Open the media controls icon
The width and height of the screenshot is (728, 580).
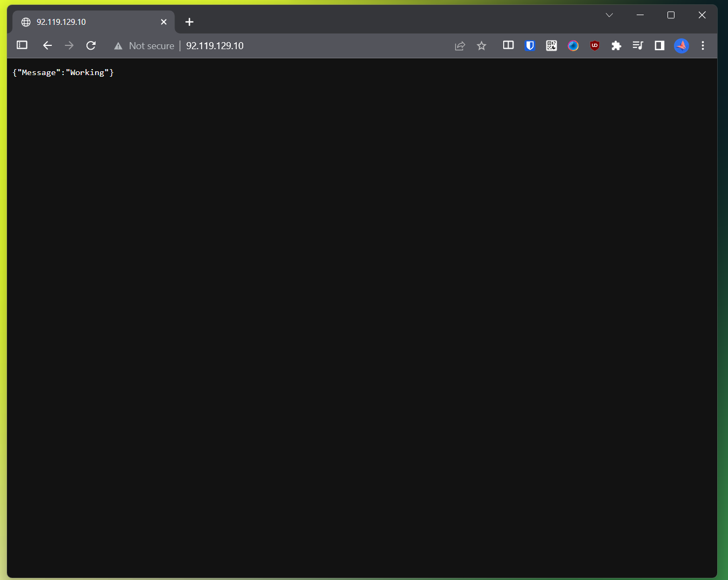(638, 46)
